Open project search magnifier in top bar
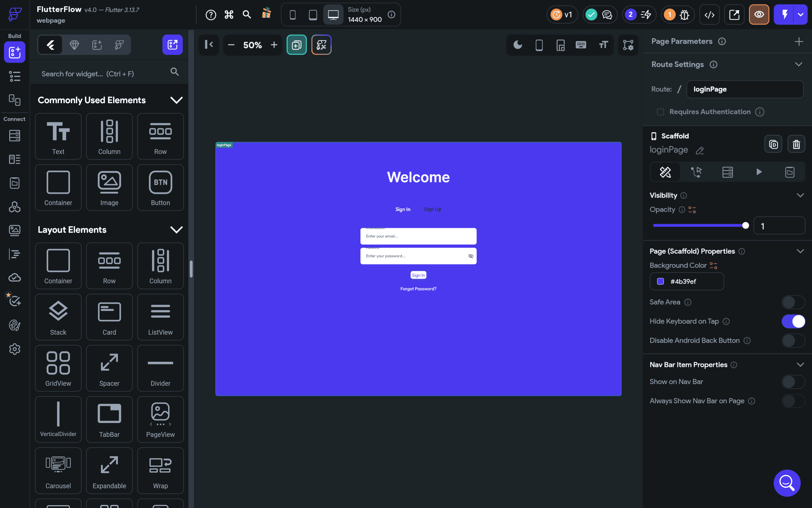 click(247, 14)
